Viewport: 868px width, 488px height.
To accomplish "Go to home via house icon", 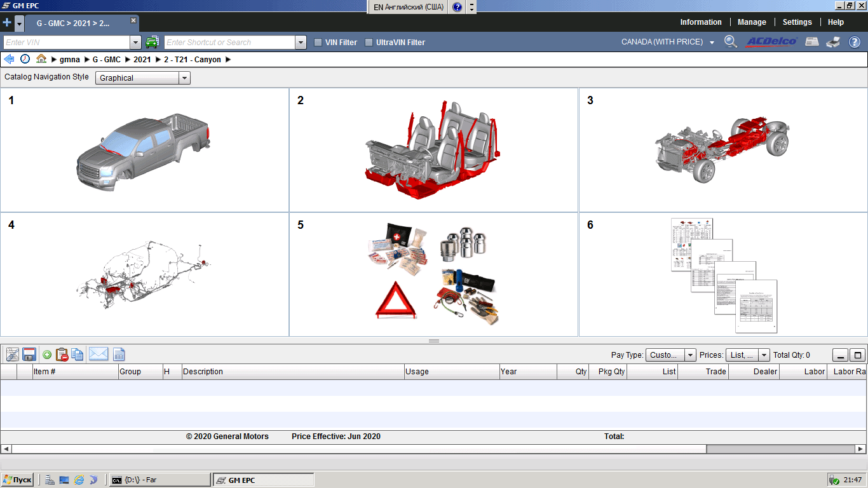I will 41,59.
